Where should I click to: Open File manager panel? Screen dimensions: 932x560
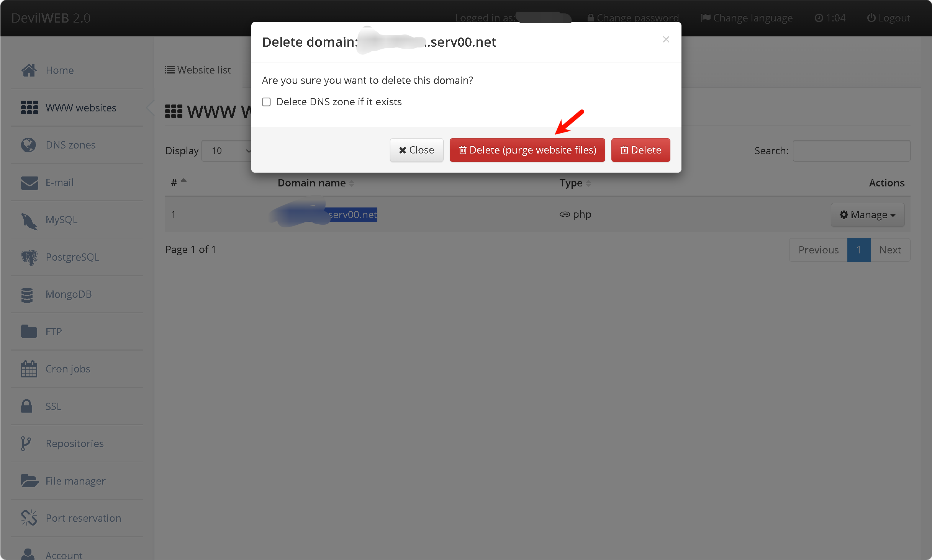tap(75, 480)
